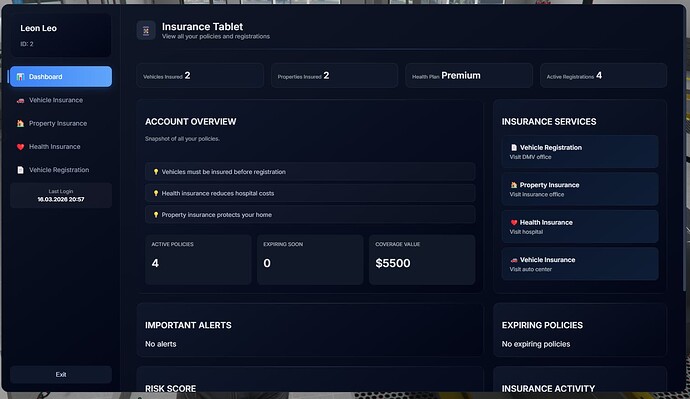Click the Account Overview heading

click(191, 122)
